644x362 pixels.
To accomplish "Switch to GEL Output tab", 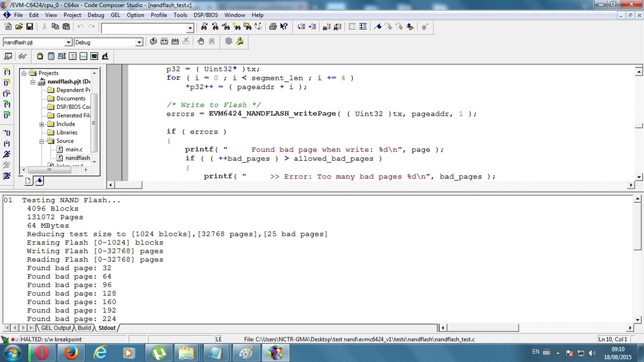I will click(x=56, y=328).
